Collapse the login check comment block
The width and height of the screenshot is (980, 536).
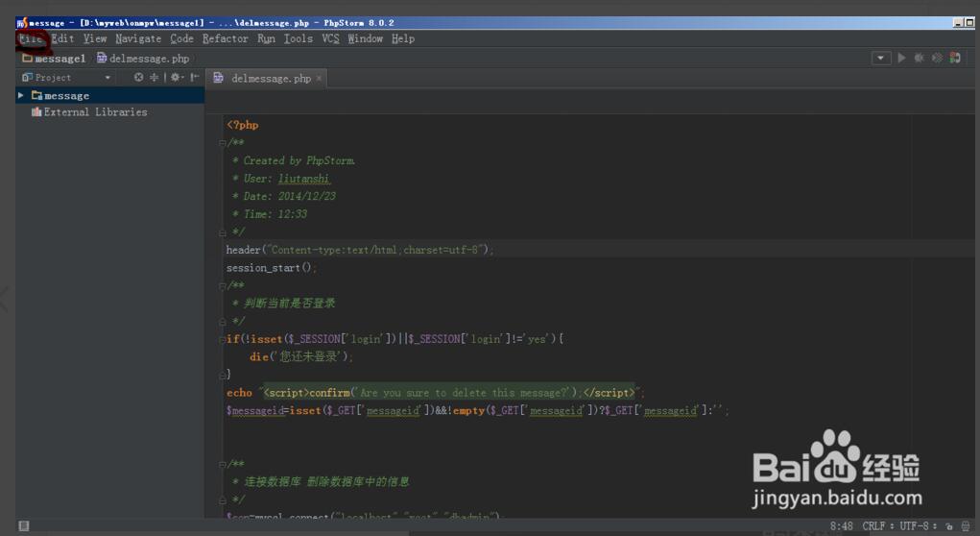pyautogui.click(x=222, y=286)
